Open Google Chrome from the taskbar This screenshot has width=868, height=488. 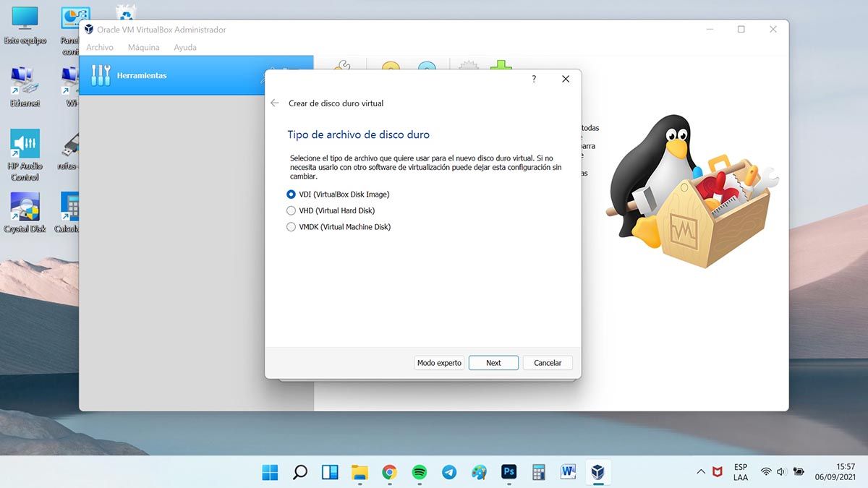click(x=389, y=472)
